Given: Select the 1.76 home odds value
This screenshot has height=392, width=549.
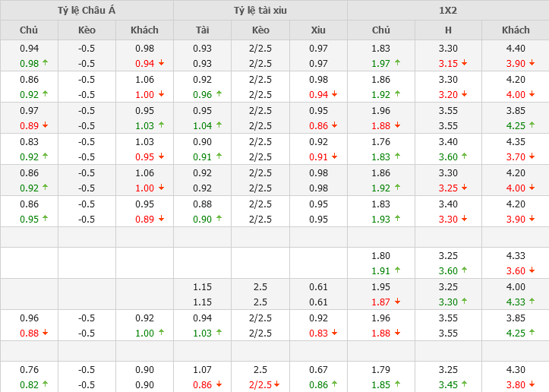Looking at the screenshot, I should 381,141.
